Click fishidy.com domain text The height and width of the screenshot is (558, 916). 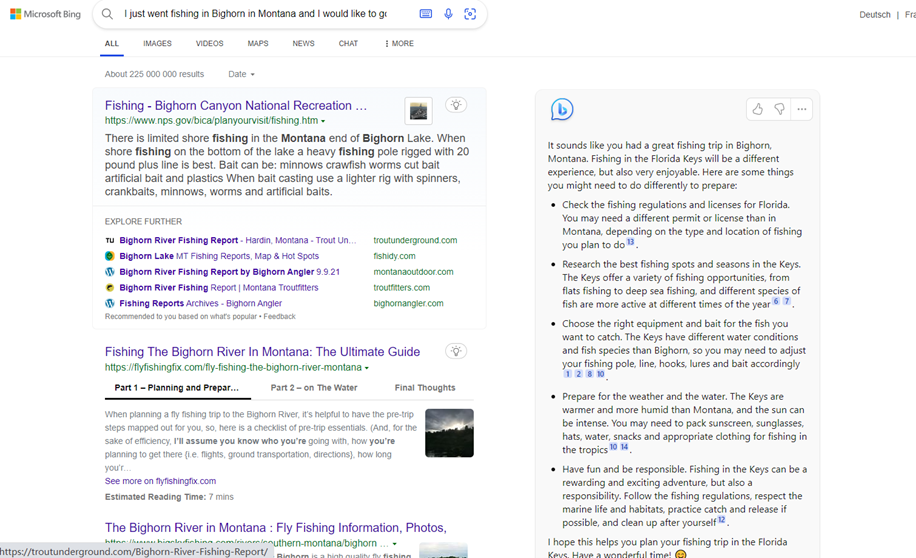click(x=394, y=256)
